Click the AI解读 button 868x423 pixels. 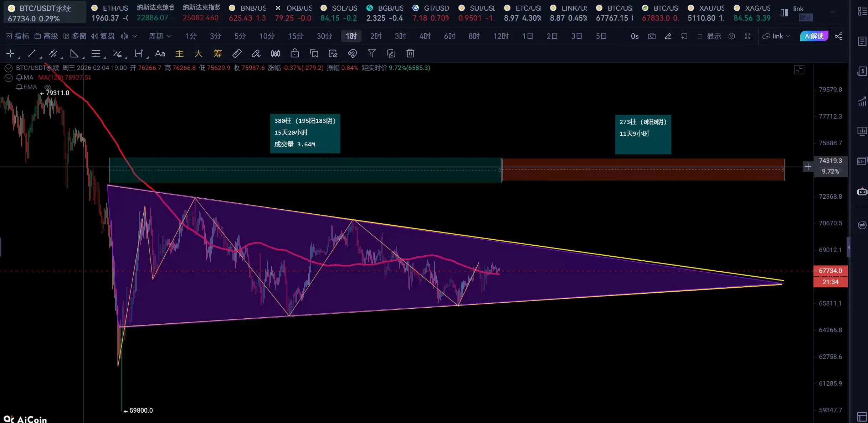pyautogui.click(x=814, y=36)
